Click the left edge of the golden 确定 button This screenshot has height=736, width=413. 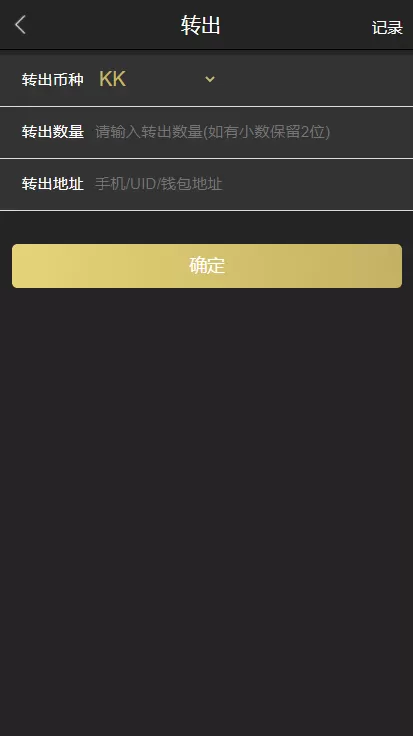pyautogui.click(x=21, y=266)
